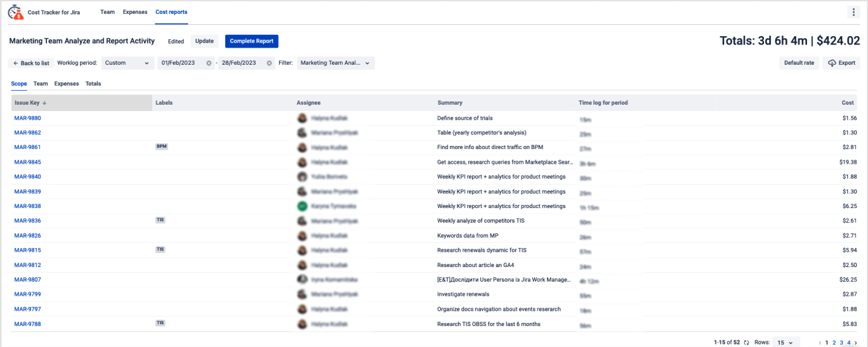
Task: Click the assignee avatar for MAR-9838
Action: (x=303, y=206)
